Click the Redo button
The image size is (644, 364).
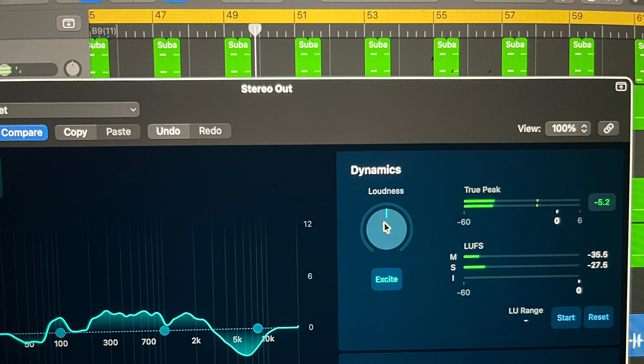(x=210, y=131)
